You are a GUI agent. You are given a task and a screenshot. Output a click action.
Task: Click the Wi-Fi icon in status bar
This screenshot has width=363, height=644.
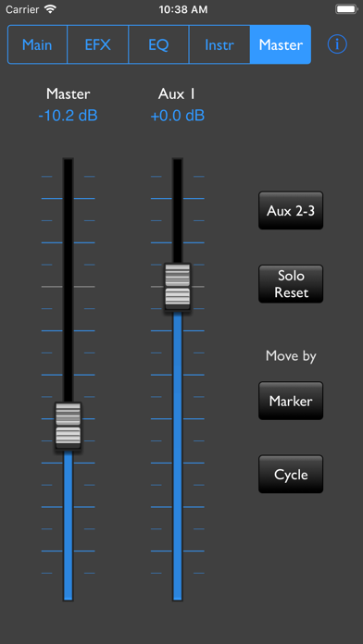[50, 9]
